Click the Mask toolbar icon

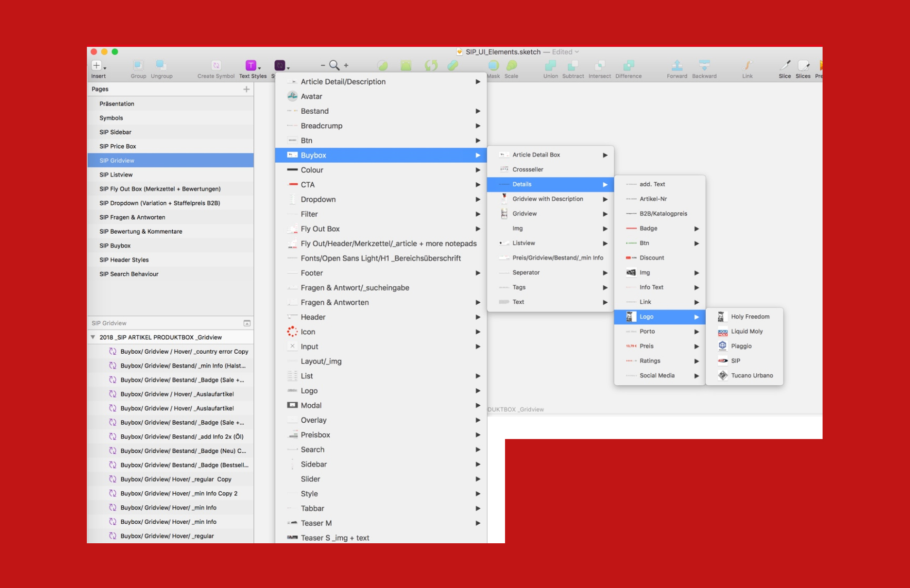coord(493,65)
